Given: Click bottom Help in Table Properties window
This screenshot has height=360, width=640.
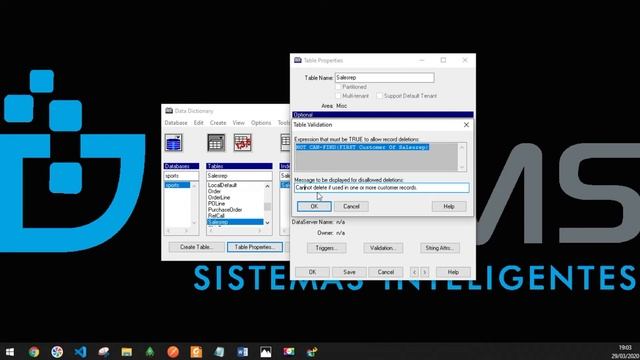Looking at the screenshot, I should (x=453, y=272).
